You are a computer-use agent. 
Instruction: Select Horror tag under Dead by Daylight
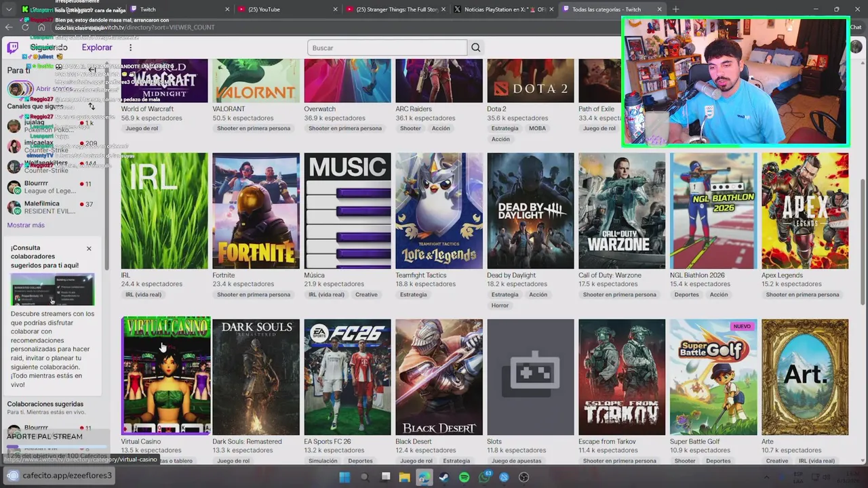pos(500,306)
